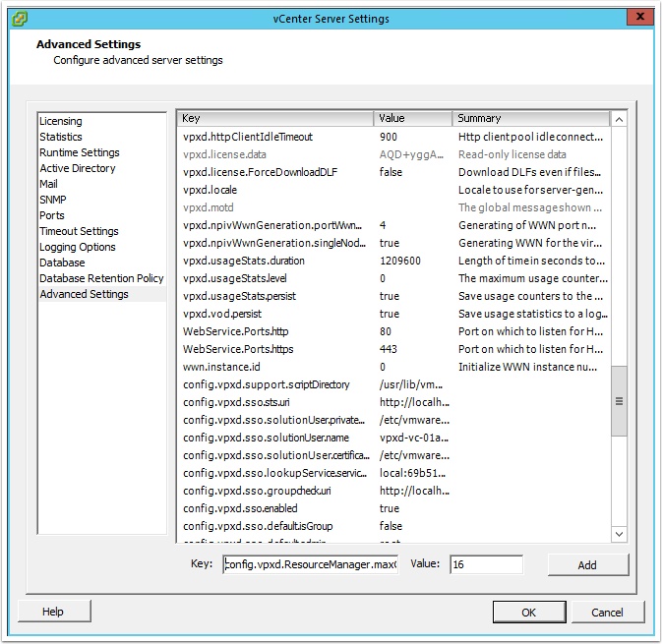Open the Mail settings page
The image size is (662, 644).
[x=48, y=184]
